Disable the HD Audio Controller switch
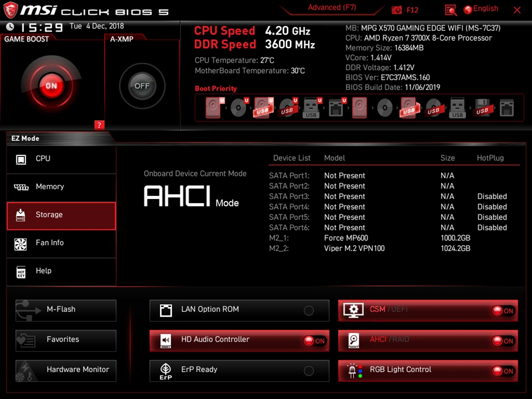The width and height of the screenshot is (532, 399). point(315,340)
